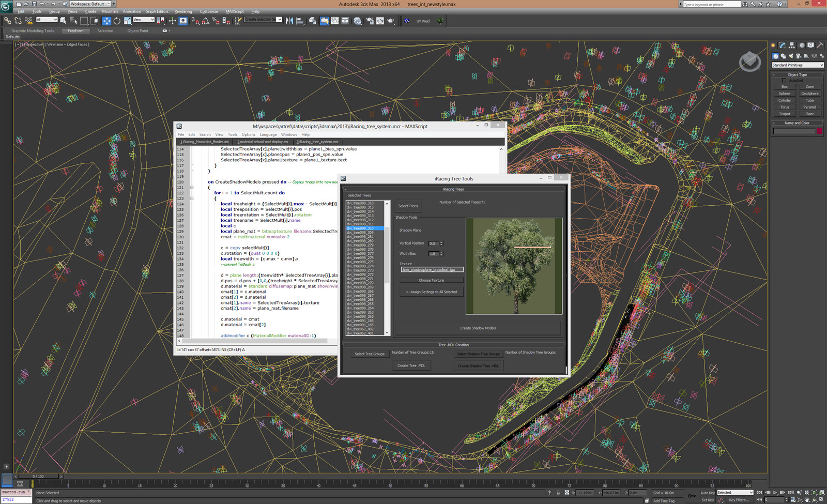This screenshot has width=827, height=504.
Task: Click the Select by Name icon
Action: 73,21
